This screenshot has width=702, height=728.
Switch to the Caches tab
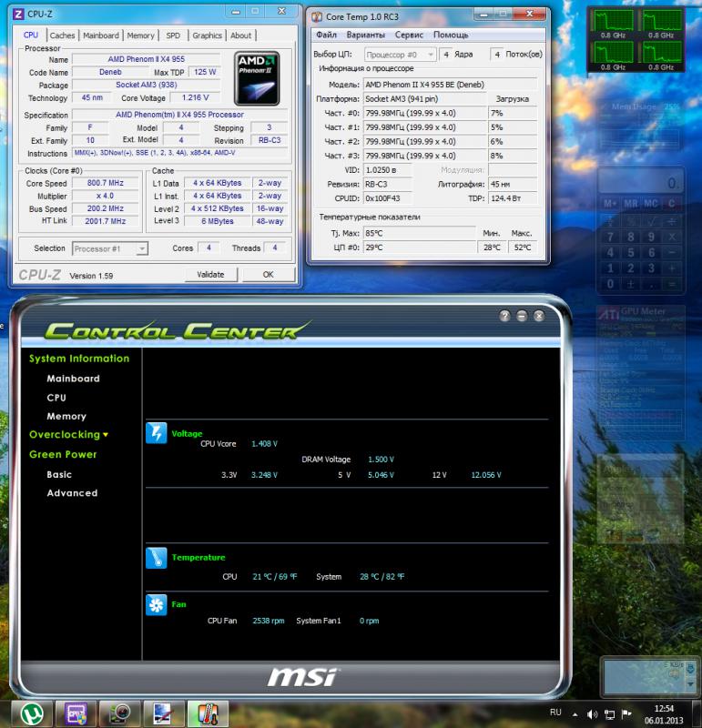point(62,35)
